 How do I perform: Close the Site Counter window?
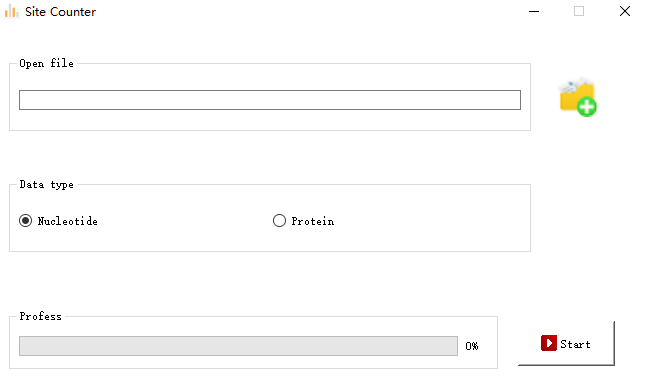(x=625, y=12)
